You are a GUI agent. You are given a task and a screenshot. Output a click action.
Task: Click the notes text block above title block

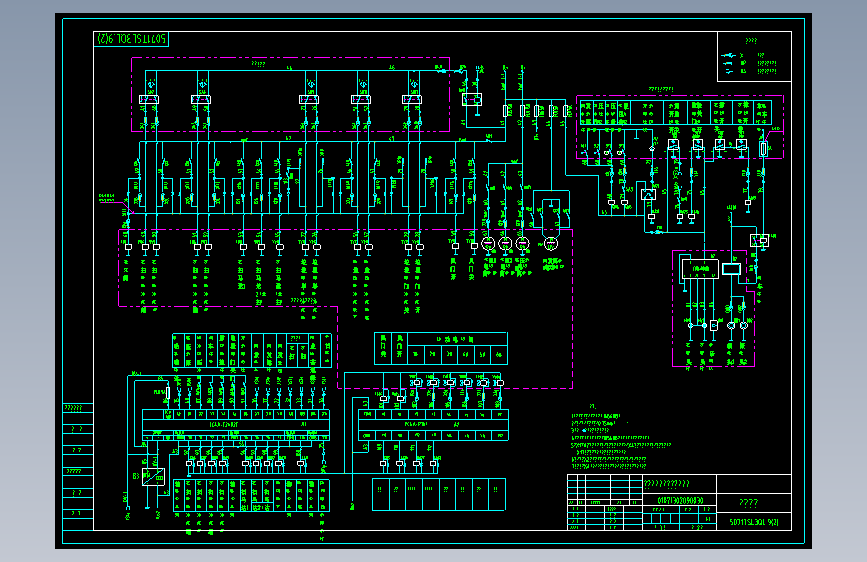pos(620,441)
